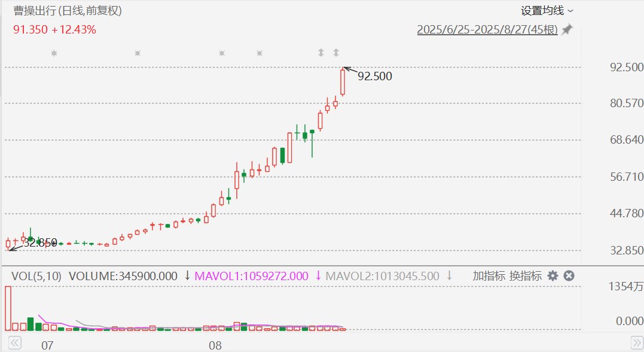Click the down arrow after VOLUME:345900.000
Image resolution: width=644 pixels, height=352 pixels.
(187, 275)
